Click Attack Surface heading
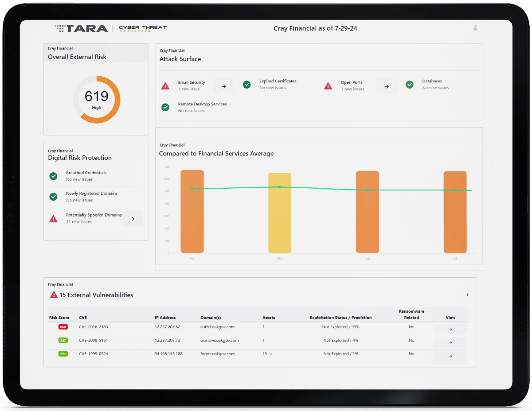Image resolution: width=532 pixels, height=411 pixels. tap(180, 59)
